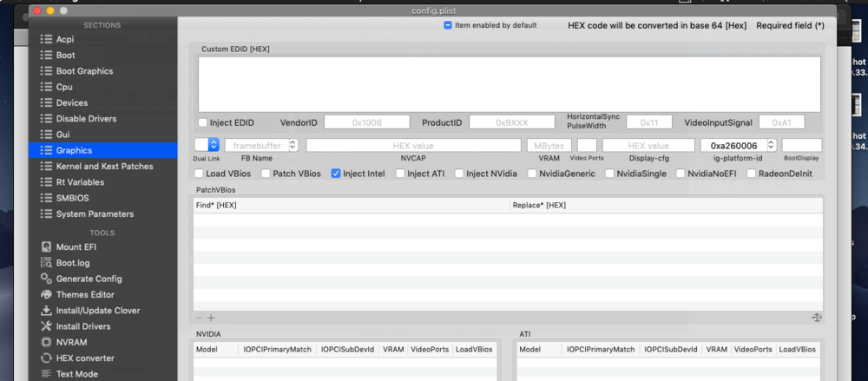Remove PatchVBios row with minus button
Image resolution: width=868 pixels, height=381 pixels.
tap(200, 319)
